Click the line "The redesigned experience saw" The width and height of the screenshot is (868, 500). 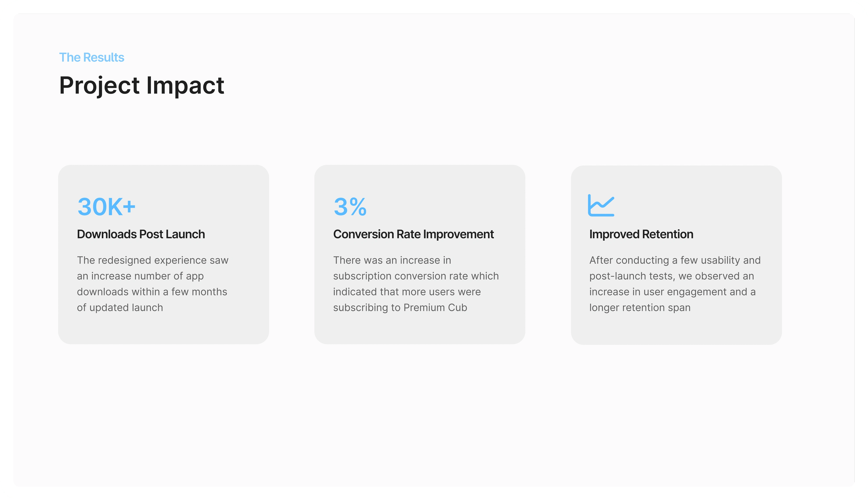coord(152,260)
